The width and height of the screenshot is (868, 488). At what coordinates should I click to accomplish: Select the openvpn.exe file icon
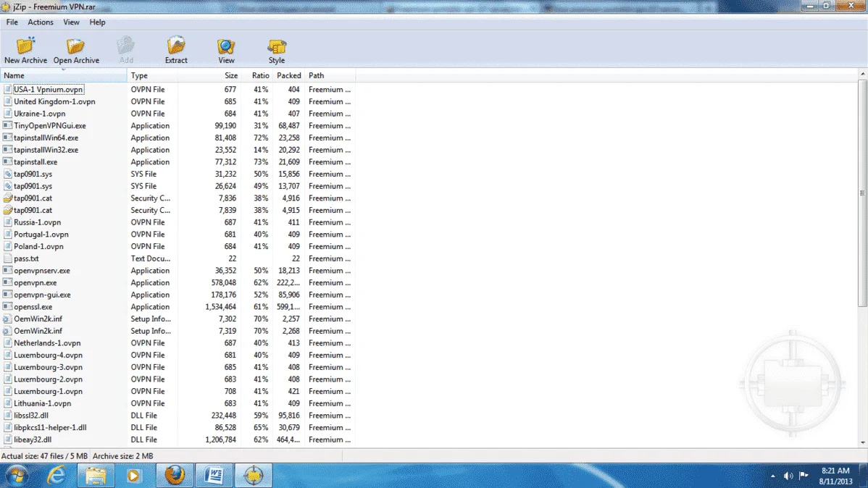click(8, 282)
